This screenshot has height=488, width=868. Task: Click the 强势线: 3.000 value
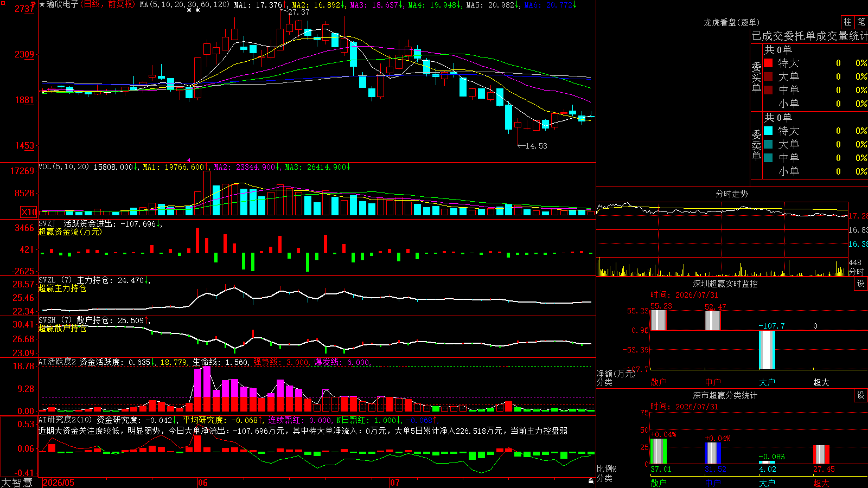pyautogui.click(x=282, y=362)
